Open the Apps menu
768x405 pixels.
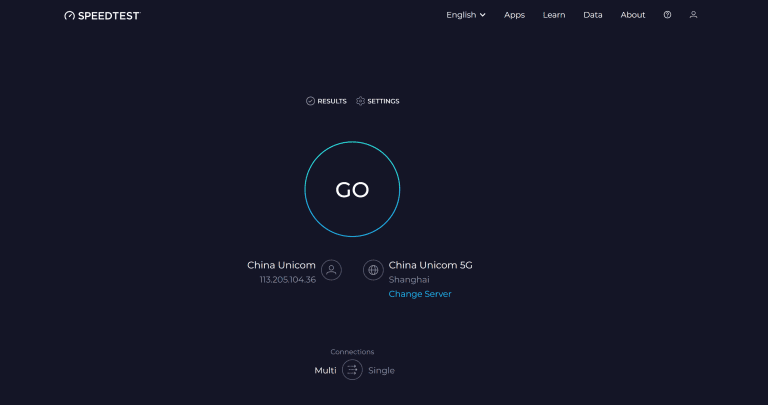pos(514,15)
